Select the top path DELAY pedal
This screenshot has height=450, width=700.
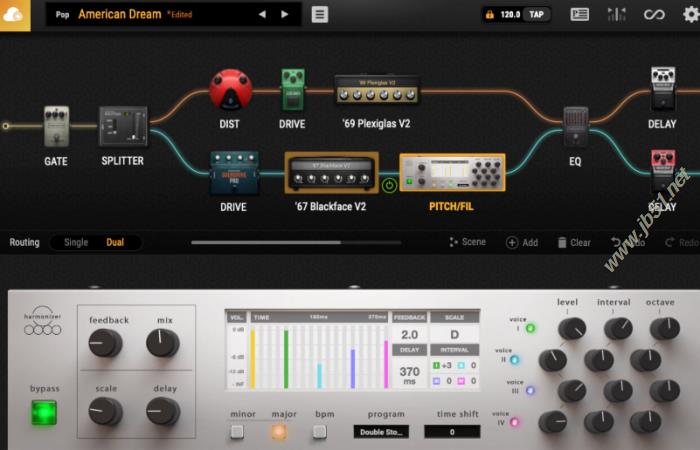coord(663,89)
